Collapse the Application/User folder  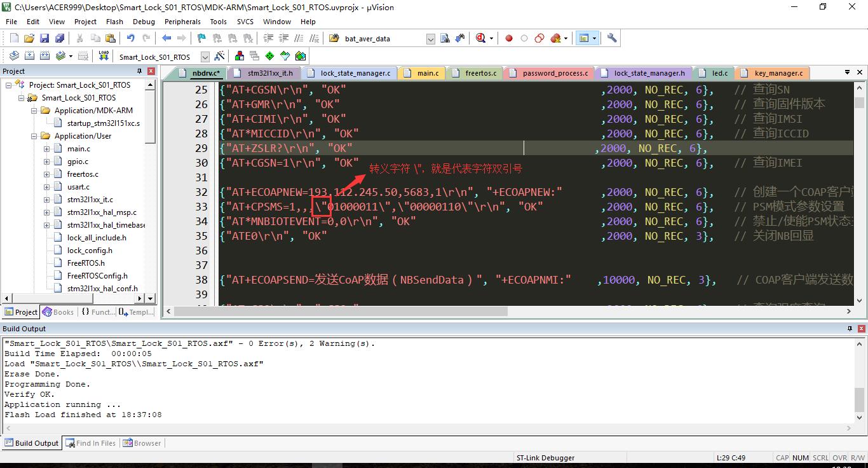[x=34, y=136]
